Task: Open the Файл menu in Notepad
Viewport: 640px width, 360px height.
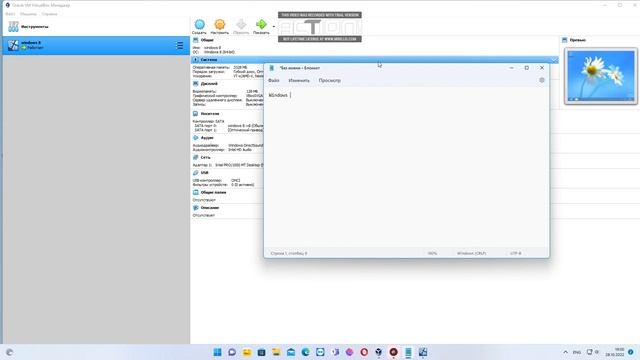Action: 274,80
